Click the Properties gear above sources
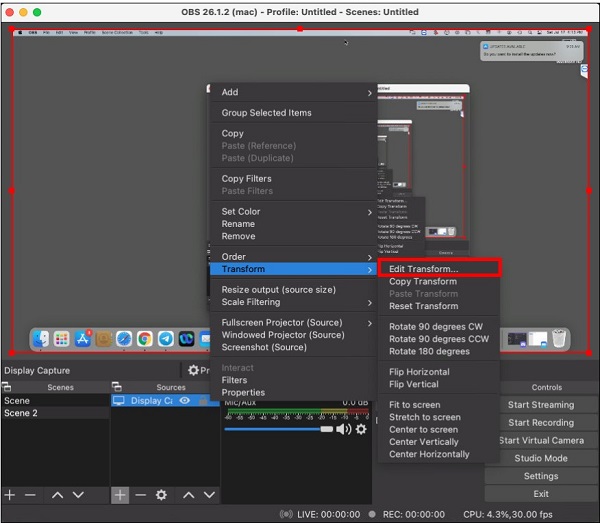This screenshot has height=523, width=600. tap(194, 370)
